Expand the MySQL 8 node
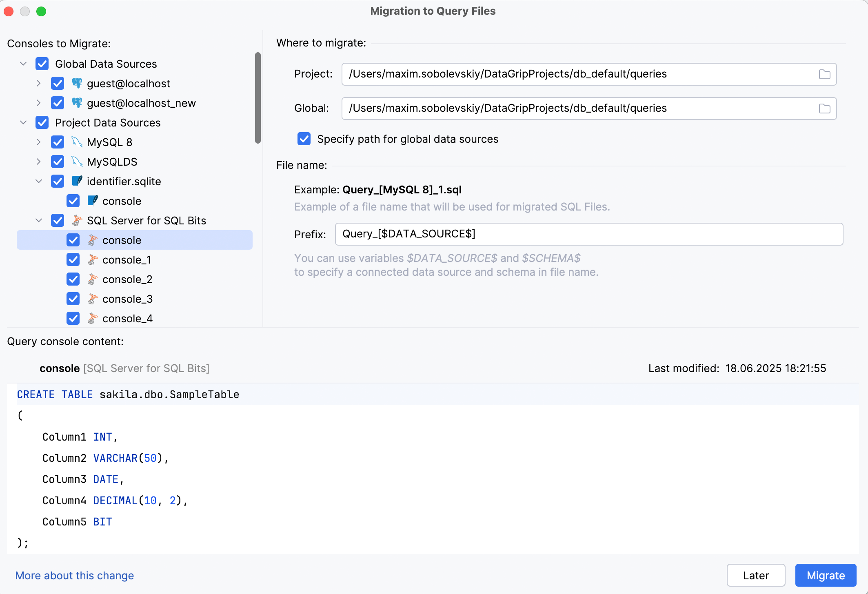The height and width of the screenshot is (594, 868). 39,142
